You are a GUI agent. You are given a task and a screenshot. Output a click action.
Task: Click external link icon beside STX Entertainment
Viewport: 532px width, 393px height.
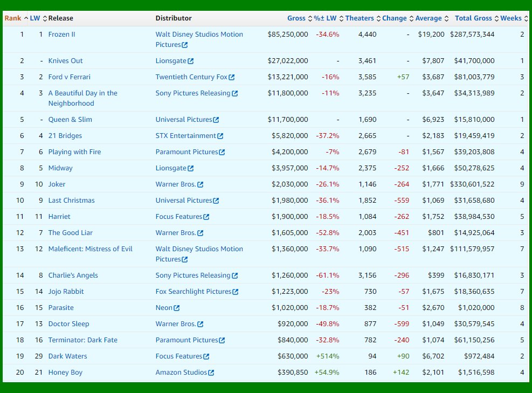click(220, 136)
